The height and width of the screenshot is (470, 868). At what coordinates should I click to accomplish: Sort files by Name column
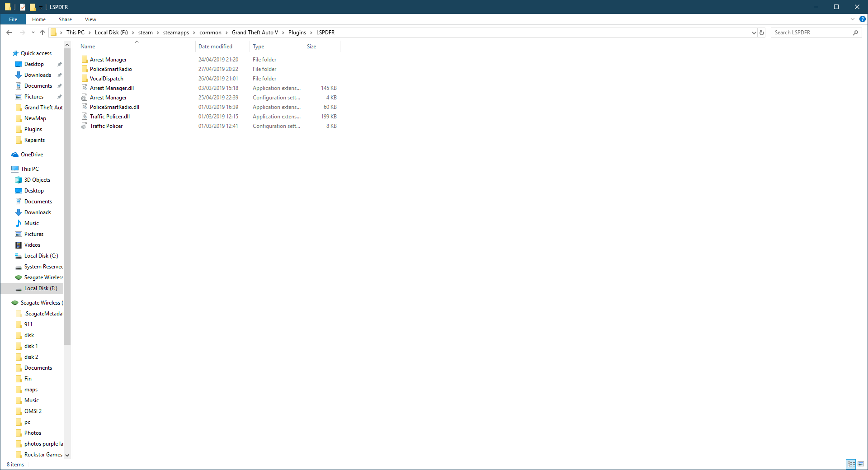coord(137,47)
